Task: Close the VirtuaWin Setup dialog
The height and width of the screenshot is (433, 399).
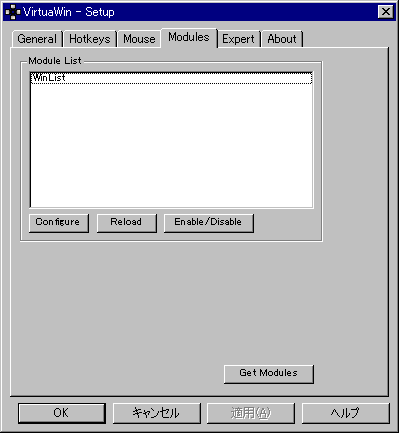Action: (x=386, y=12)
